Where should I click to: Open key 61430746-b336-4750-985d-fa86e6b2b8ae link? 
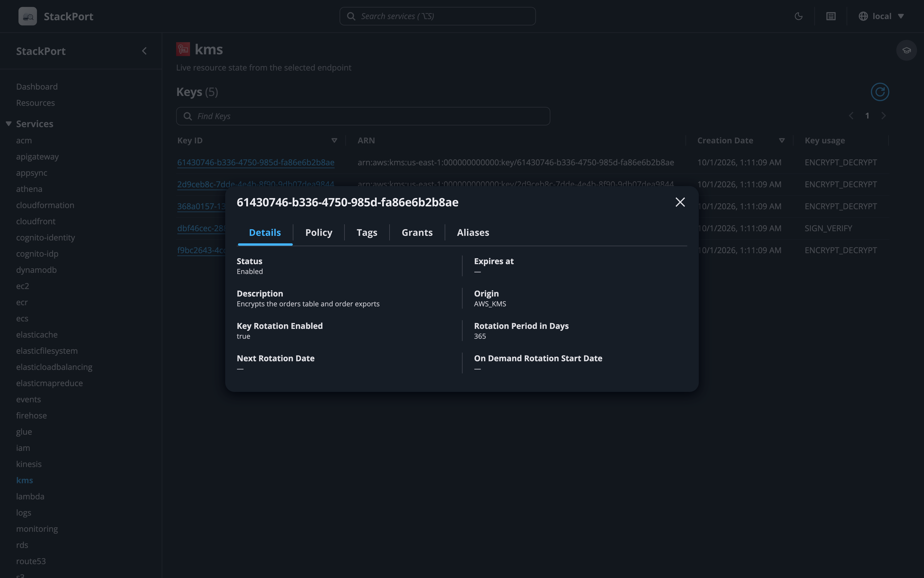click(x=256, y=162)
